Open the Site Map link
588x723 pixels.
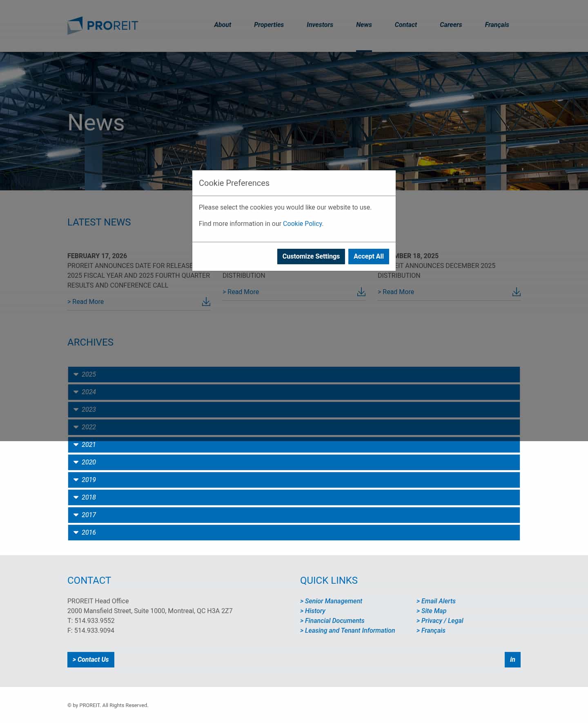point(432,611)
